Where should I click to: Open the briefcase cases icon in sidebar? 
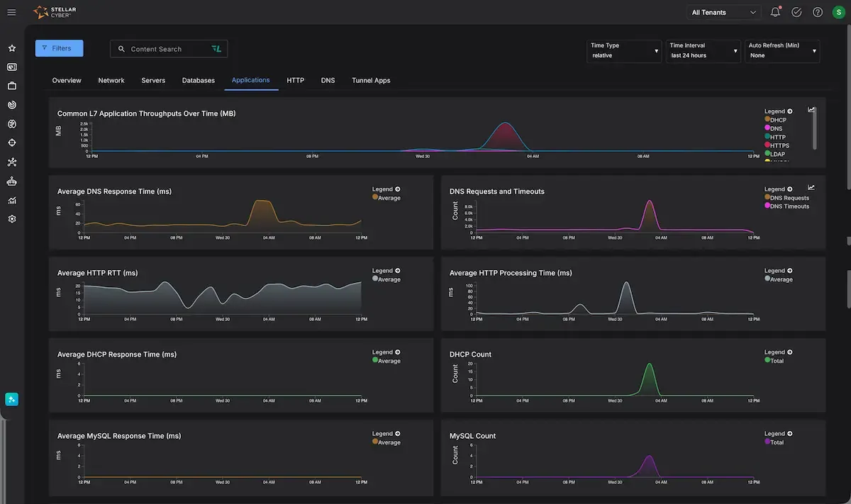(x=12, y=86)
